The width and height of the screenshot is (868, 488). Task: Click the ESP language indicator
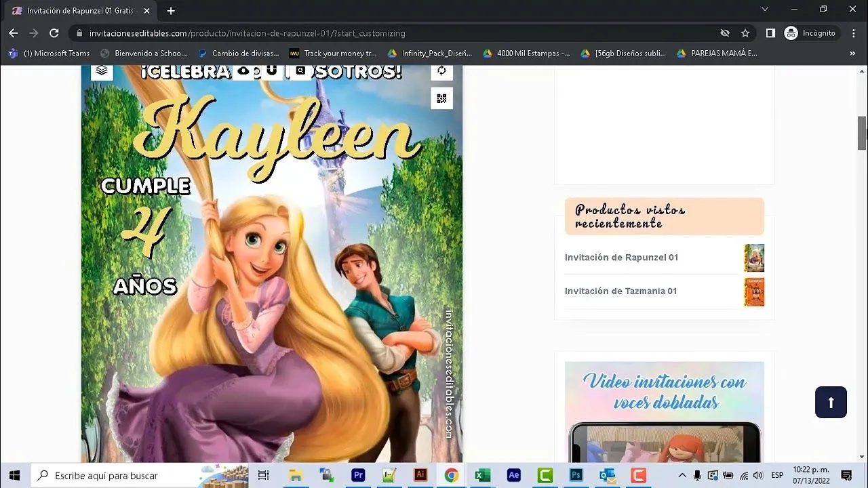pyautogui.click(x=778, y=475)
